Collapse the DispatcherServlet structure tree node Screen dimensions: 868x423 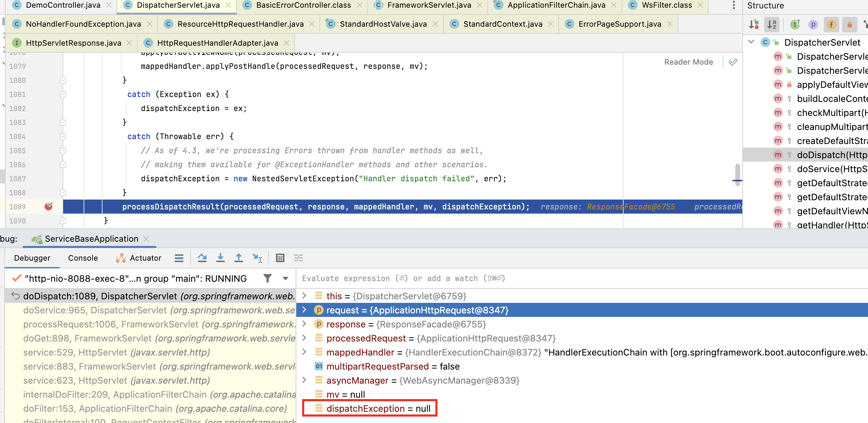pos(751,42)
